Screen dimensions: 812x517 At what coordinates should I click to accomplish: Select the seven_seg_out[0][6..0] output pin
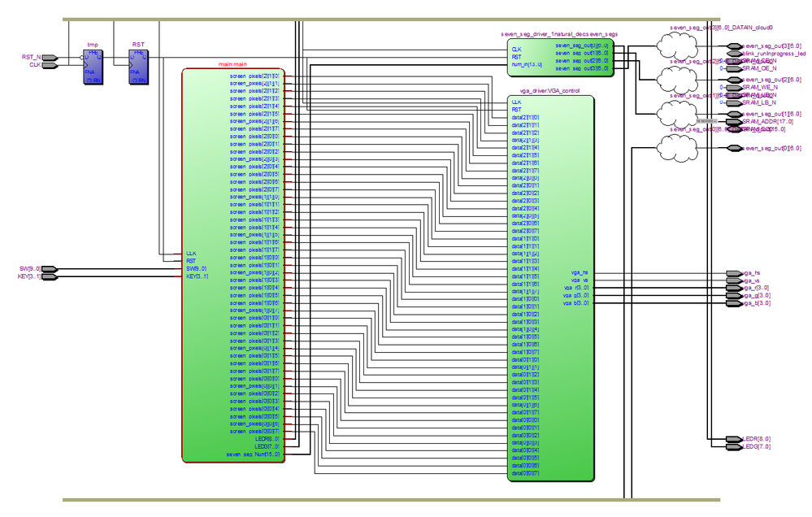pyautogui.click(x=734, y=149)
